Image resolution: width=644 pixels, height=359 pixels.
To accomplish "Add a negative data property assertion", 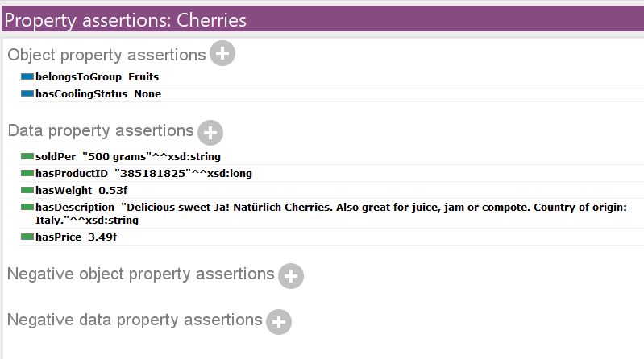I will tap(279, 322).
